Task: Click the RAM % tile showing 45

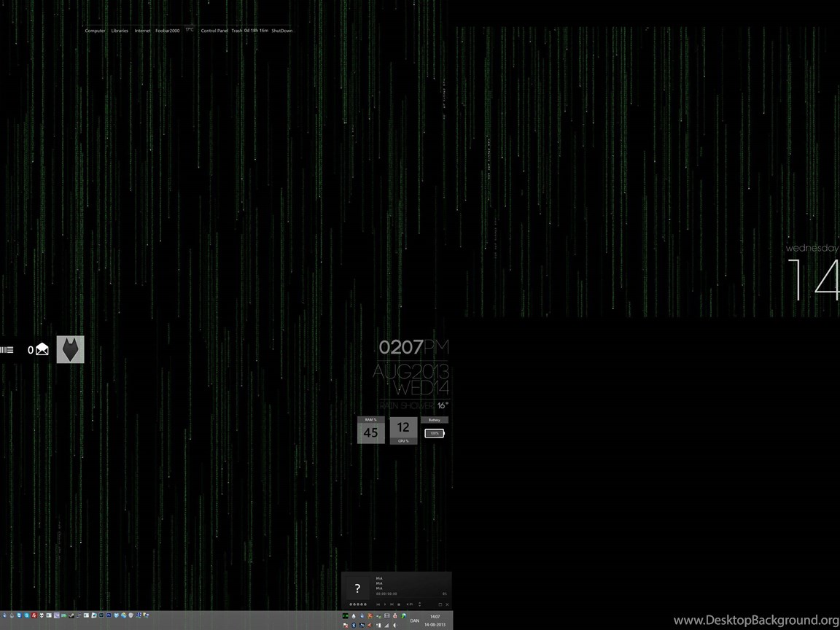Action: [370, 430]
